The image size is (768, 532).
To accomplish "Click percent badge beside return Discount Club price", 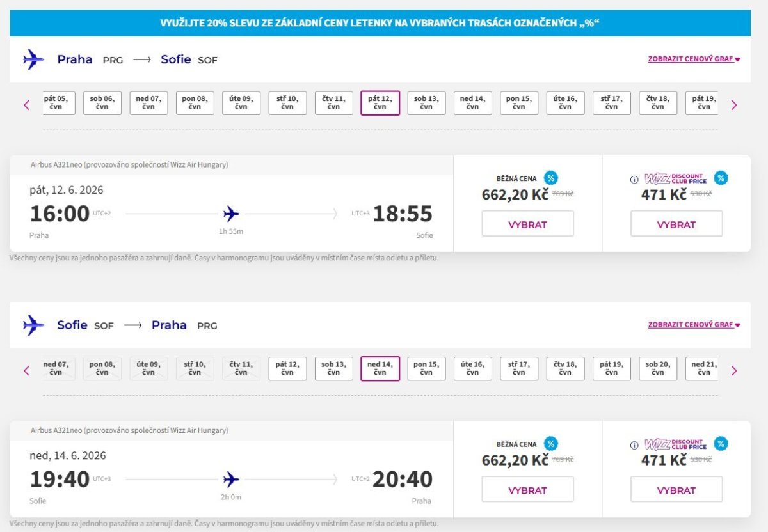I will pyautogui.click(x=721, y=444).
